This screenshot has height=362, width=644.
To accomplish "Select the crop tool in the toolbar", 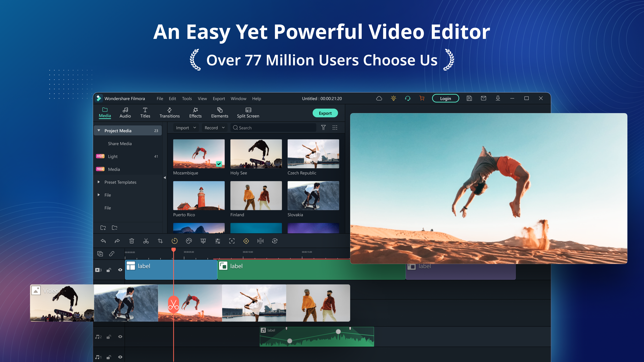I will click(160, 241).
